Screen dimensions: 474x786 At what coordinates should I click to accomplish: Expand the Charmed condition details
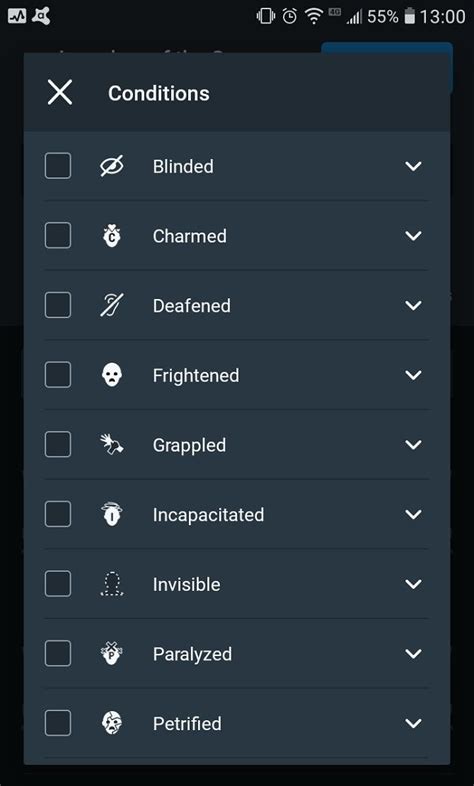tap(413, 236)
